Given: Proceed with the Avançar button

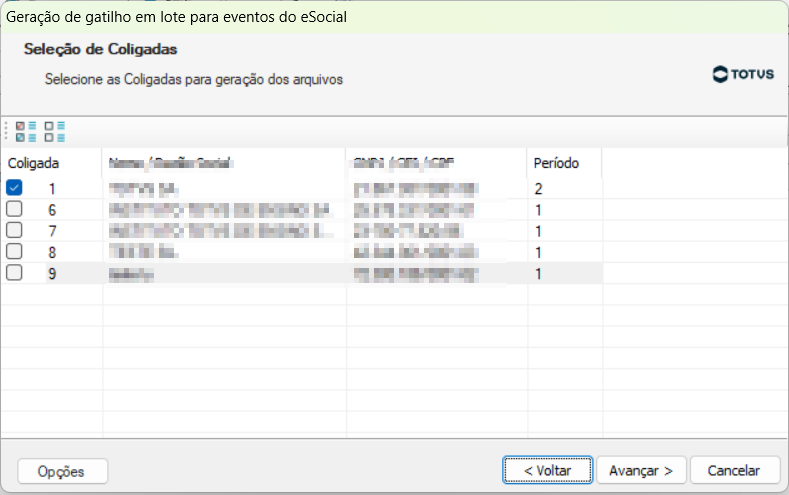Looking at the screenshot, I should click(x=641, y=470).
